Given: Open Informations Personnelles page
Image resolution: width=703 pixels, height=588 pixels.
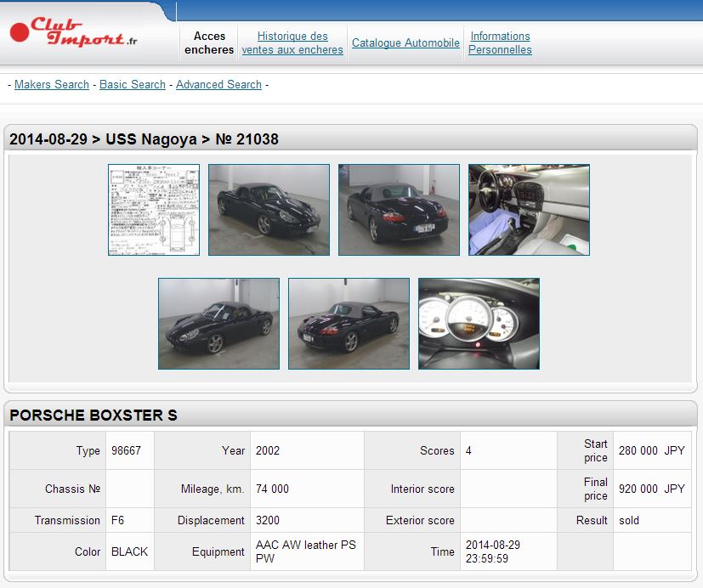Looking at the screenshot, I should pos(500,42).
